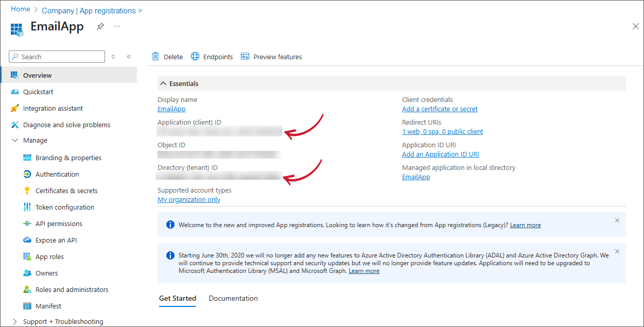Click the Endpoints globe icon
This screenshot has width=644, height=327.
tap(195, 57)
